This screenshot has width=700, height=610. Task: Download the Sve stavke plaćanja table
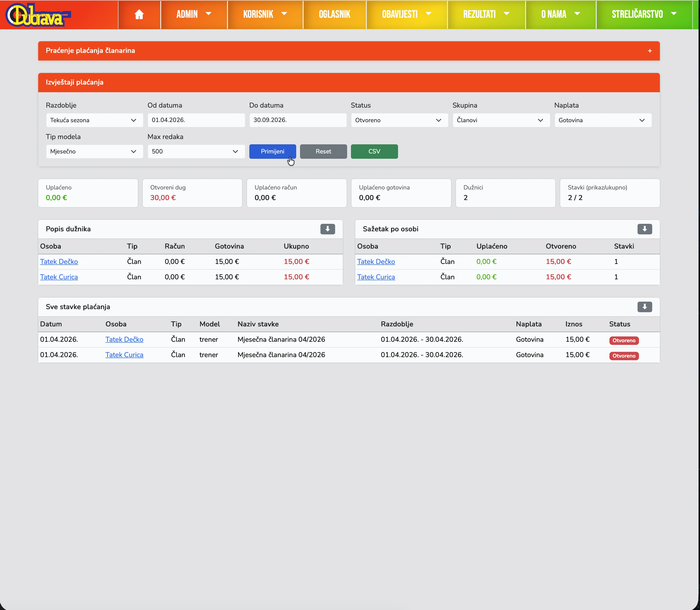644,307
